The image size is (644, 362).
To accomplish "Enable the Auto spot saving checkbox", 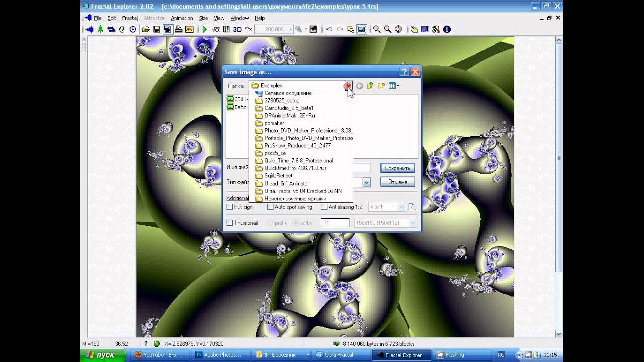I will [x=270, y=207].
